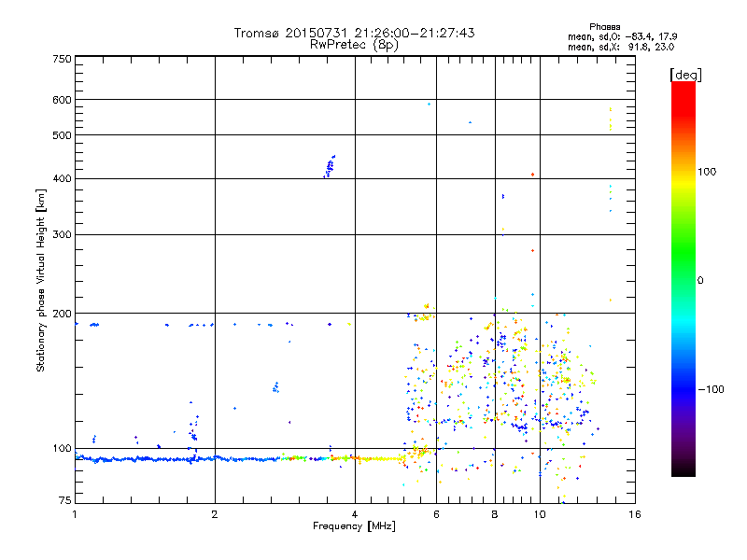Click the y-axis label "200"
Image resolution: width=747 pixels, height=560 pixels.
pos(62,314)
